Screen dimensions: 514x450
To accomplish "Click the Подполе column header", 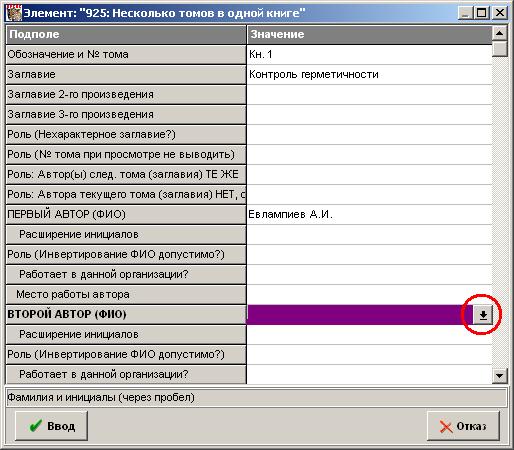I will pos(126,34).
